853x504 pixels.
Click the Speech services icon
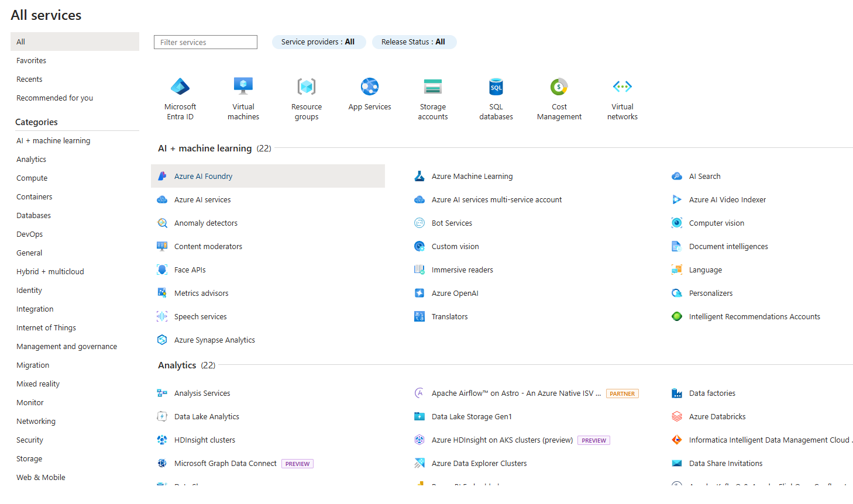[x=162, y=316]
